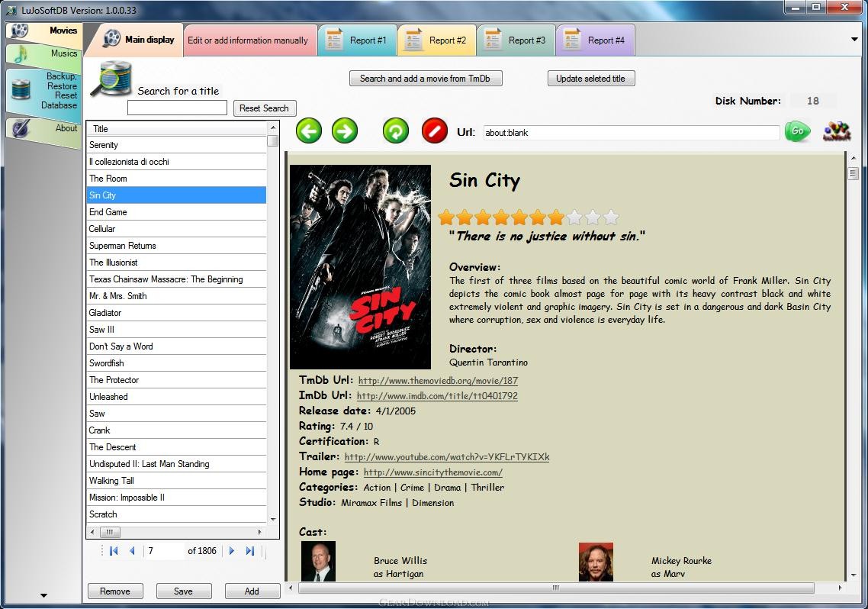
Task: Click the Save button
Action: click(183, 591)
